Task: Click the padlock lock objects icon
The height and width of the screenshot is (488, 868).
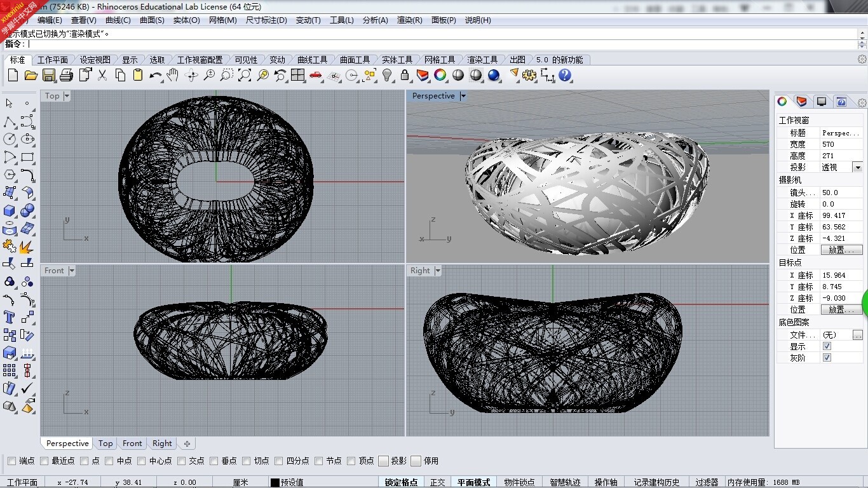Action: [405, 75]
